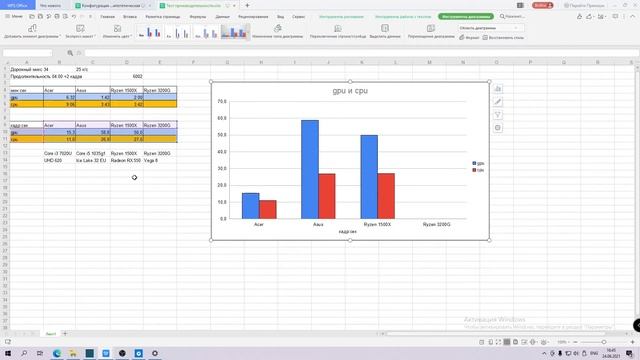Image resolution: width=640 pixels, height=360 pixels.
Task: Click the red Ryzen 1500X cpu bar
Action: tap(386, 196)
